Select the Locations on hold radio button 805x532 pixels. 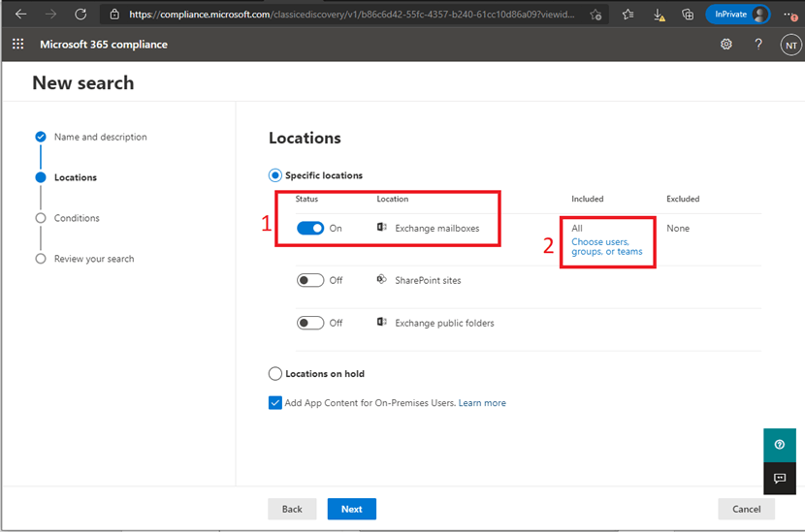point(275,373)
